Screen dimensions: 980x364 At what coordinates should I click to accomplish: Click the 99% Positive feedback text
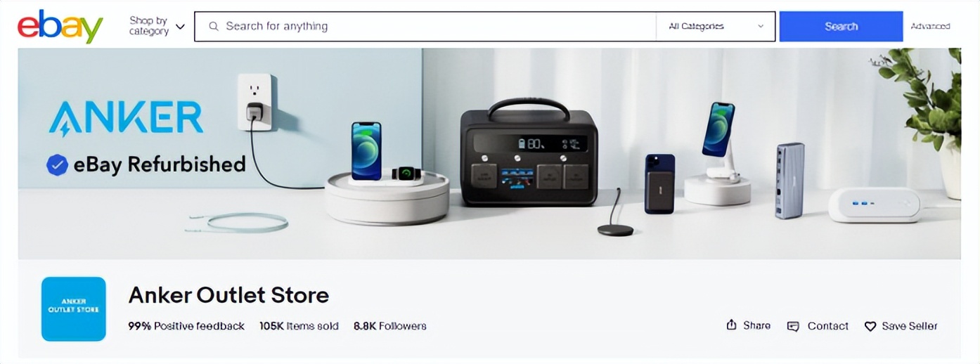(x=186, y=326)
